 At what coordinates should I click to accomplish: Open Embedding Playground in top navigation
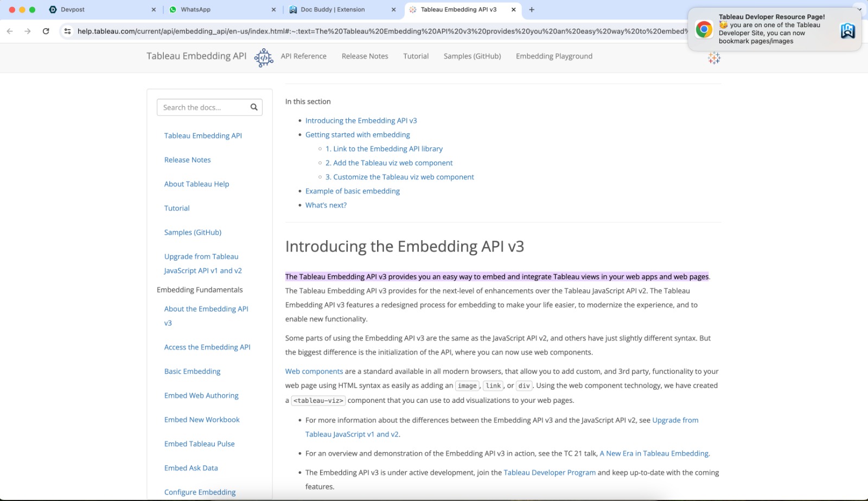[554, 56]
